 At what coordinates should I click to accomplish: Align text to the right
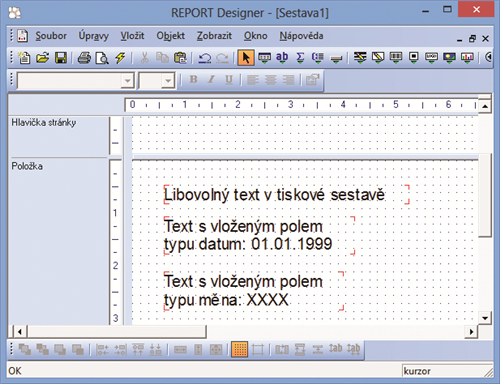289,80
